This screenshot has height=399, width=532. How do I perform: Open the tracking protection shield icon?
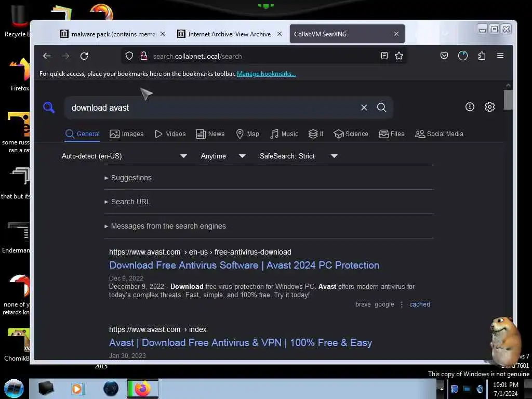(129, 56)
